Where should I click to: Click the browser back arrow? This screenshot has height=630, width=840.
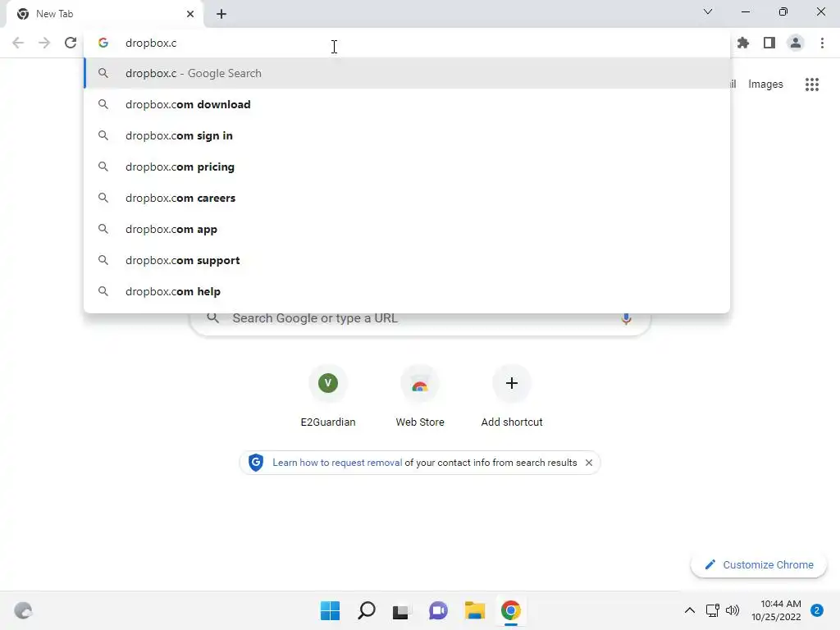pos(18,43)
